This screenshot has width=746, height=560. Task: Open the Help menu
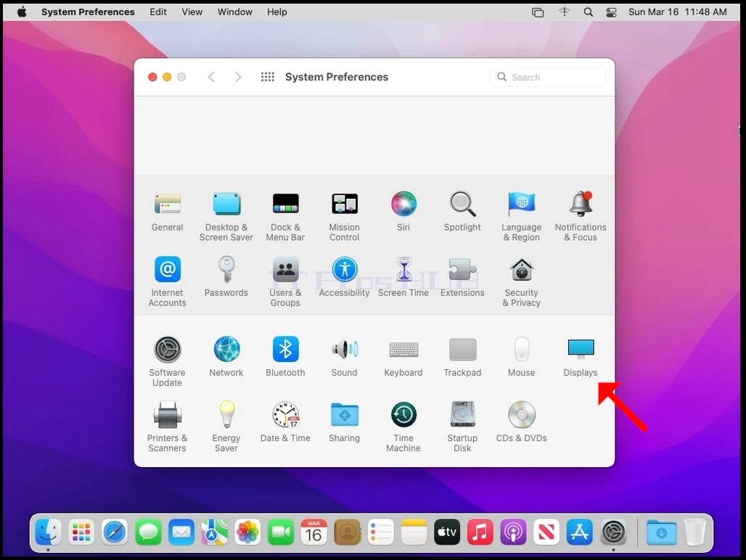(277, 12)
